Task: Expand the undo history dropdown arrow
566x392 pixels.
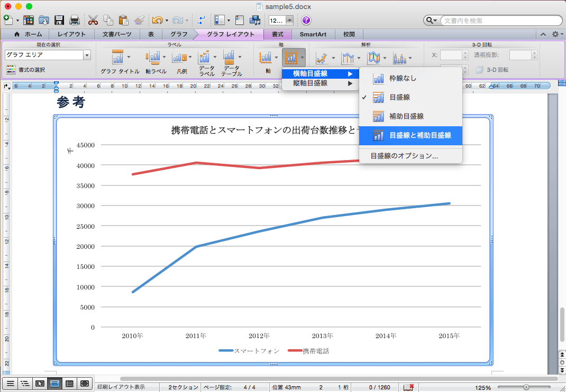Action: pos(167,21)
